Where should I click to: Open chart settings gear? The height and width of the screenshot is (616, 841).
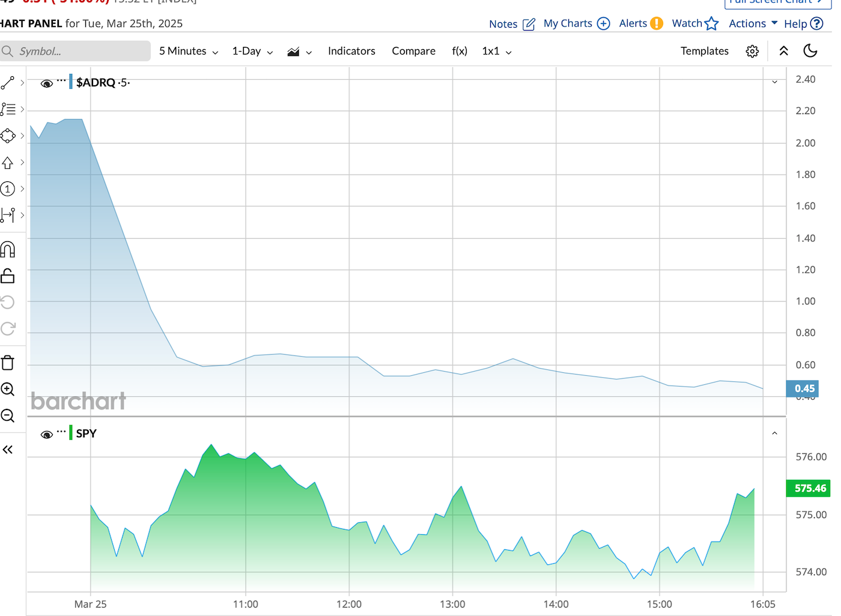(752, 52)
